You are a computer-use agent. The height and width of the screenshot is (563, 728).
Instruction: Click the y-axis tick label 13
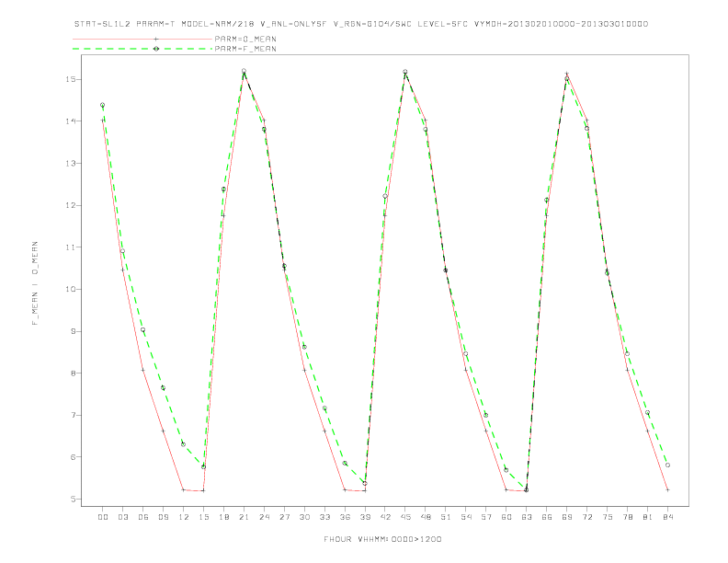71,164
